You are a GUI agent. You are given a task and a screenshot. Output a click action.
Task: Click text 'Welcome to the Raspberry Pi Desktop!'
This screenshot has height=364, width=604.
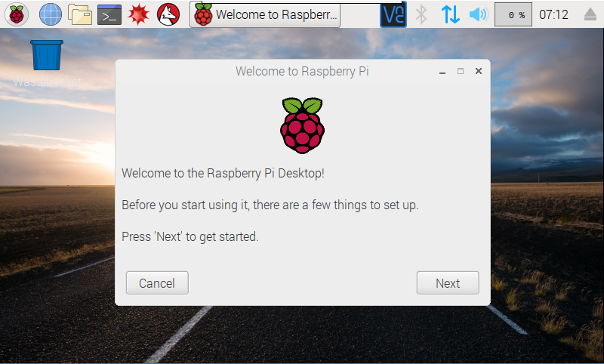[x=223, y=174]
